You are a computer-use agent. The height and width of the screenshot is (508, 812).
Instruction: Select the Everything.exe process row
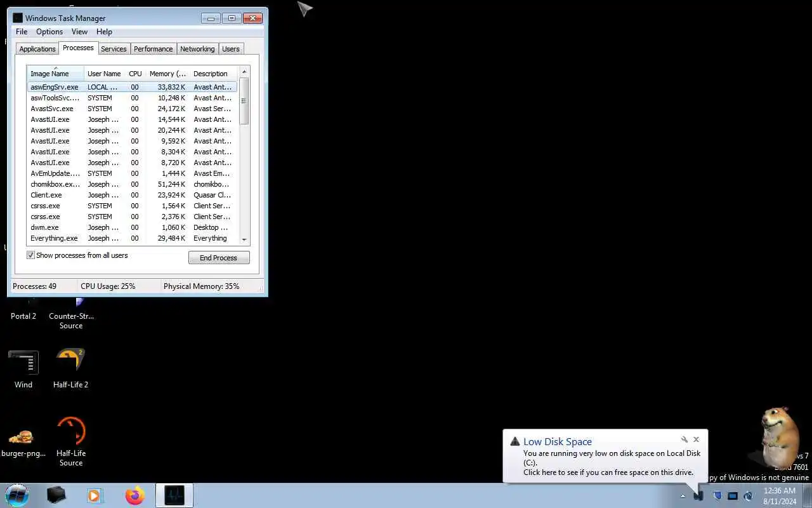132,238
